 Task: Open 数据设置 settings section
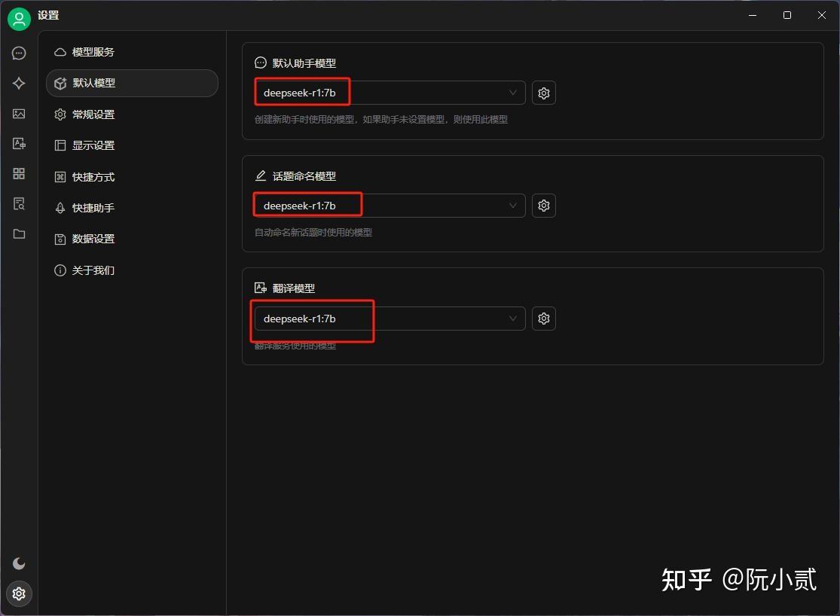[132, 239]
